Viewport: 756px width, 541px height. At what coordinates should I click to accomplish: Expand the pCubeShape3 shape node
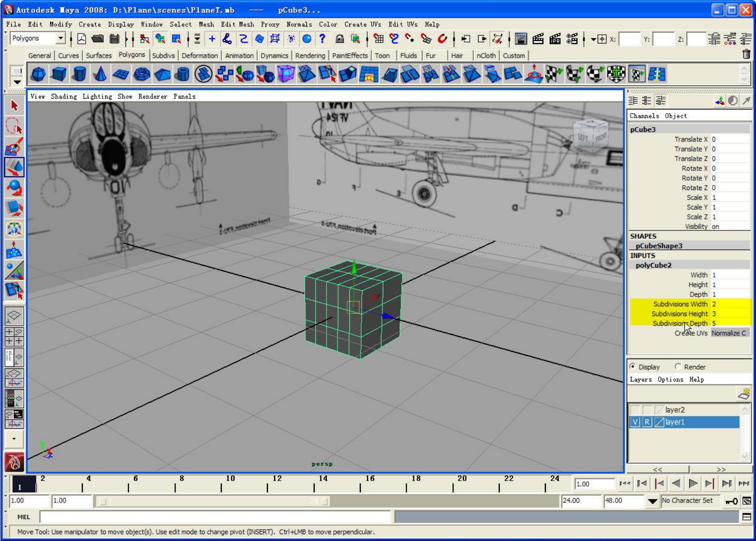pos(659,246)
